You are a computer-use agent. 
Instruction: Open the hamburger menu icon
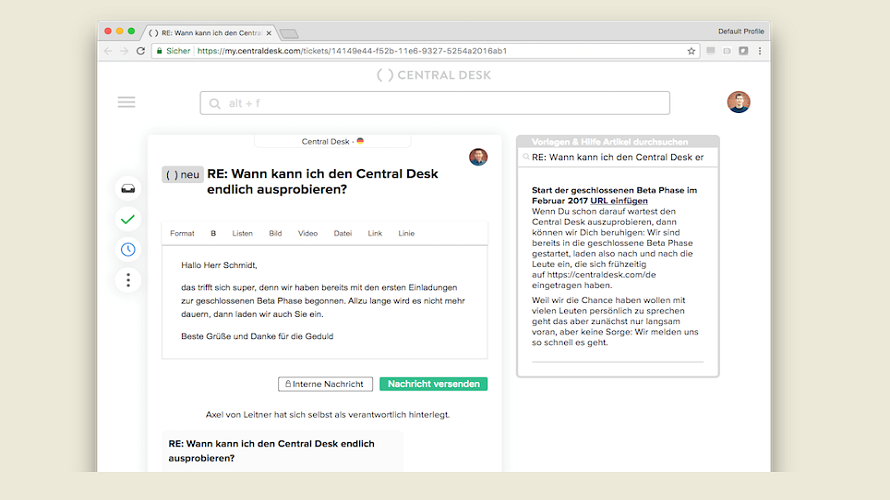coord(127,102)
